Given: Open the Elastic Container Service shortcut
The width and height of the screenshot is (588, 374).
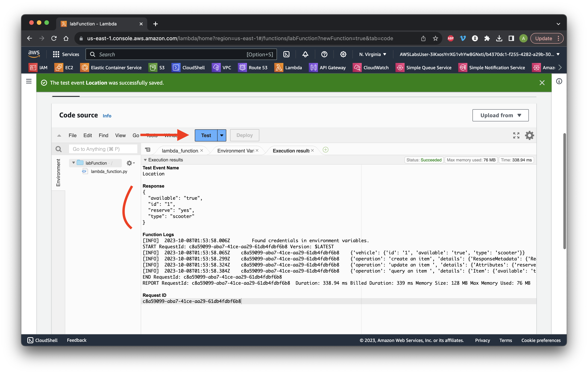Looking at the screenshot, I should coord(111,68).
